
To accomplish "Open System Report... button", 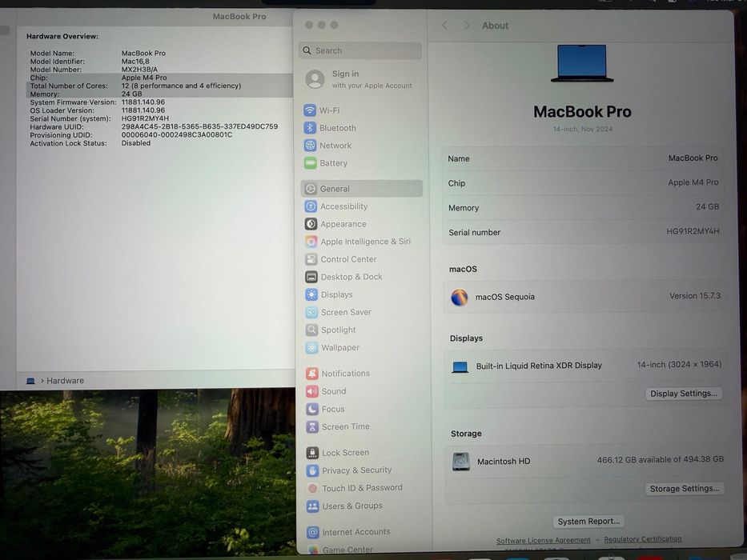I will [588, 522].
